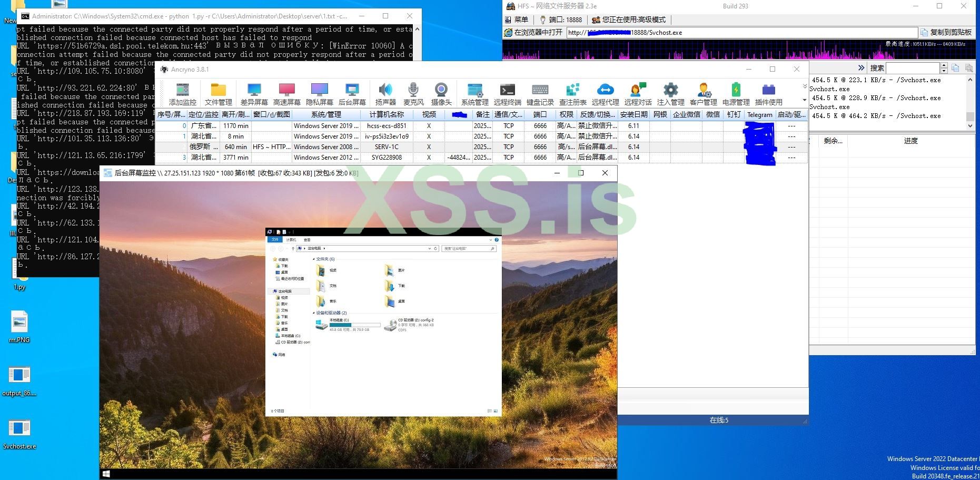Click the HFS log panel scrollbar

point(971,103)
